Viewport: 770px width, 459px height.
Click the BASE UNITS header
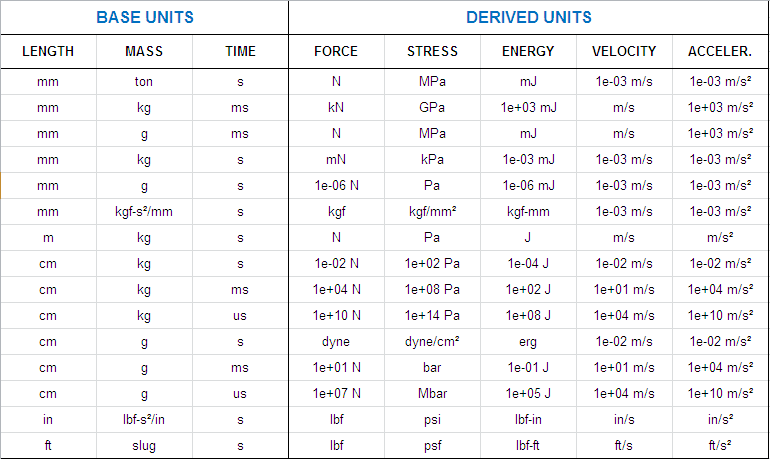[145, 17]
